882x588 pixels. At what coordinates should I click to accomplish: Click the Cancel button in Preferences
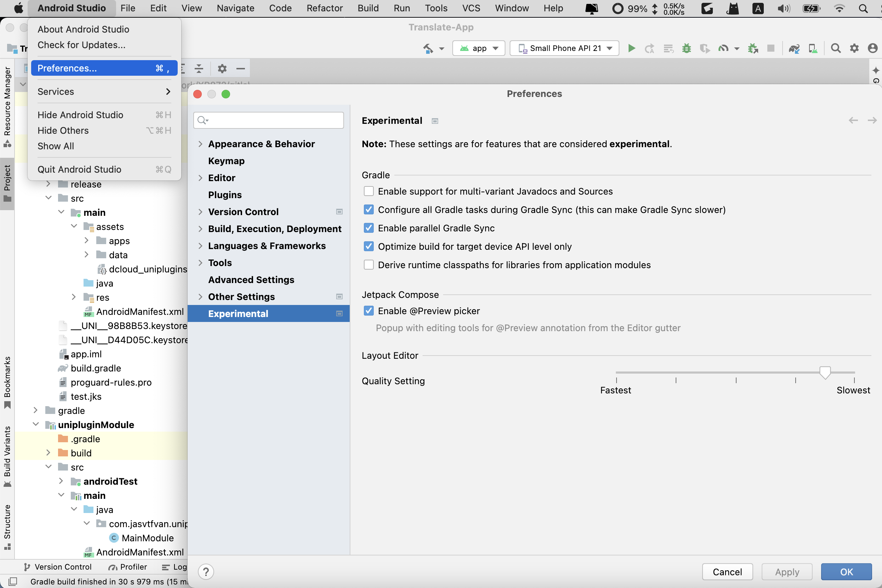[727, 571]
